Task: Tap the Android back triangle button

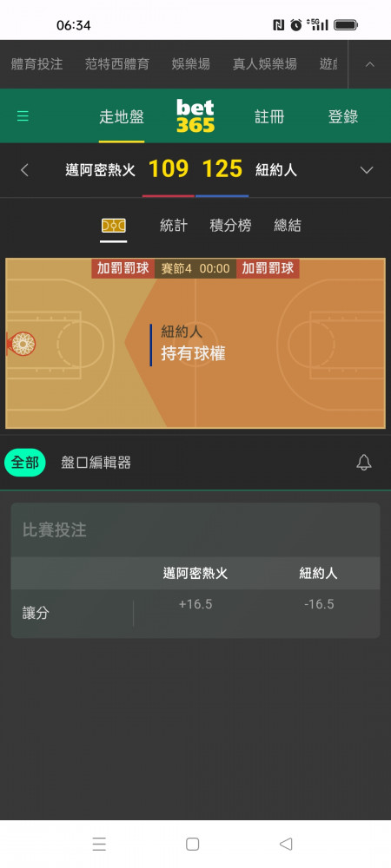Action: coord(286,844)
